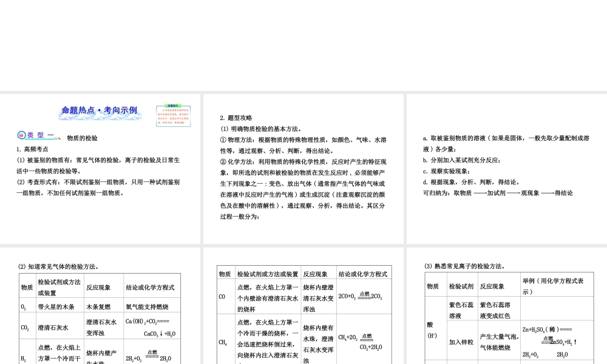Open the slide titled 命题热点·考向示例
Image resolution: width=607 pixels, height=364 pixels.
[x=100, y=169]
